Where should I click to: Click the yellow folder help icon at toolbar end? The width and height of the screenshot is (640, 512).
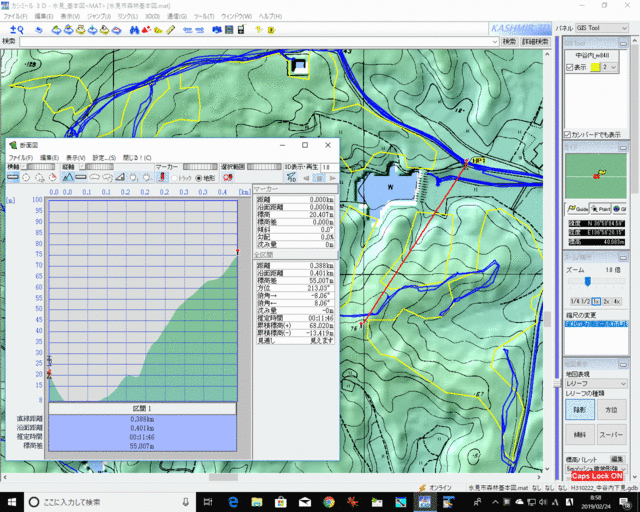pyautogui.click(x=271, y=30)
